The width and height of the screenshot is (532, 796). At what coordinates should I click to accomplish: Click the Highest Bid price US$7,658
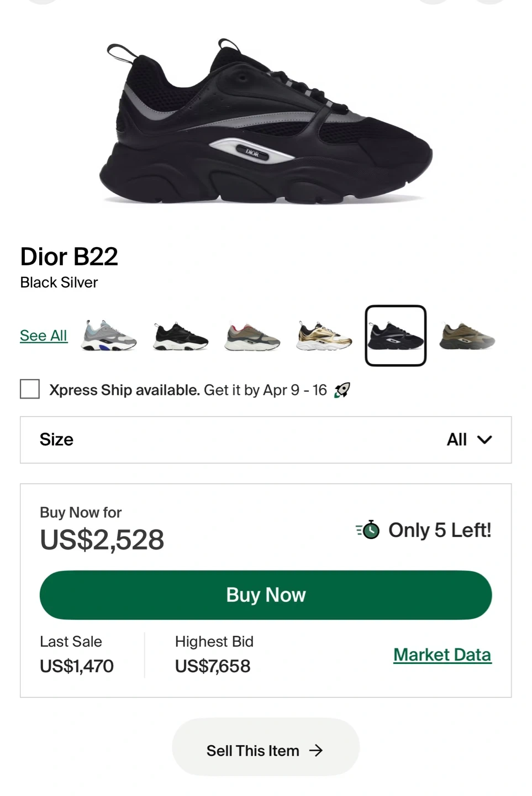pos(213,666)
